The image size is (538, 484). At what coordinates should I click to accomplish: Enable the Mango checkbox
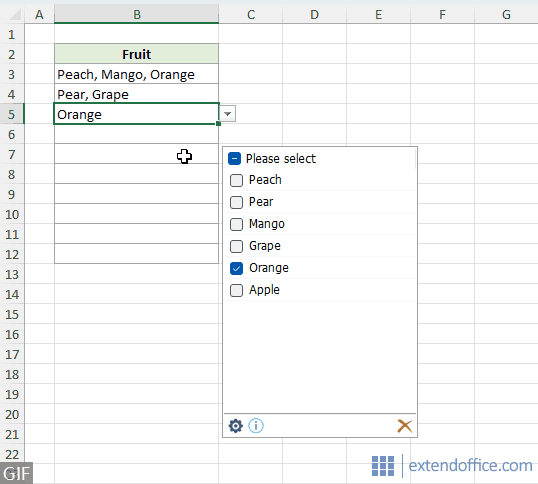(236, 224)
